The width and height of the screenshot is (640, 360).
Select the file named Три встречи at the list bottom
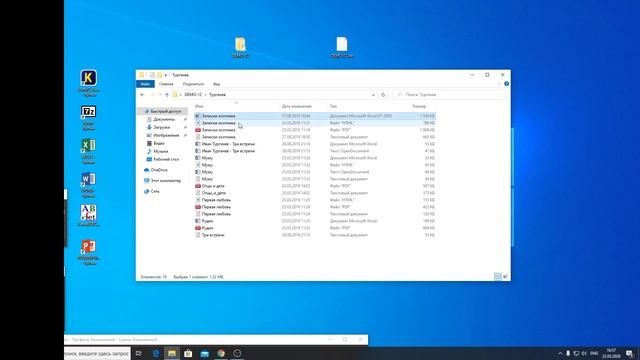point(213,235)
